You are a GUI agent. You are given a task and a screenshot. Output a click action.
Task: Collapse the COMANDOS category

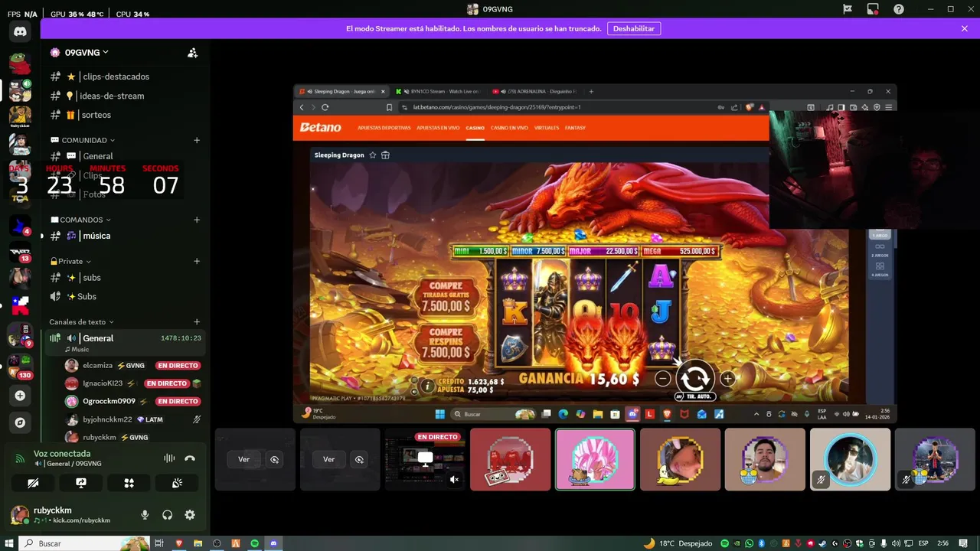(80, 220)
